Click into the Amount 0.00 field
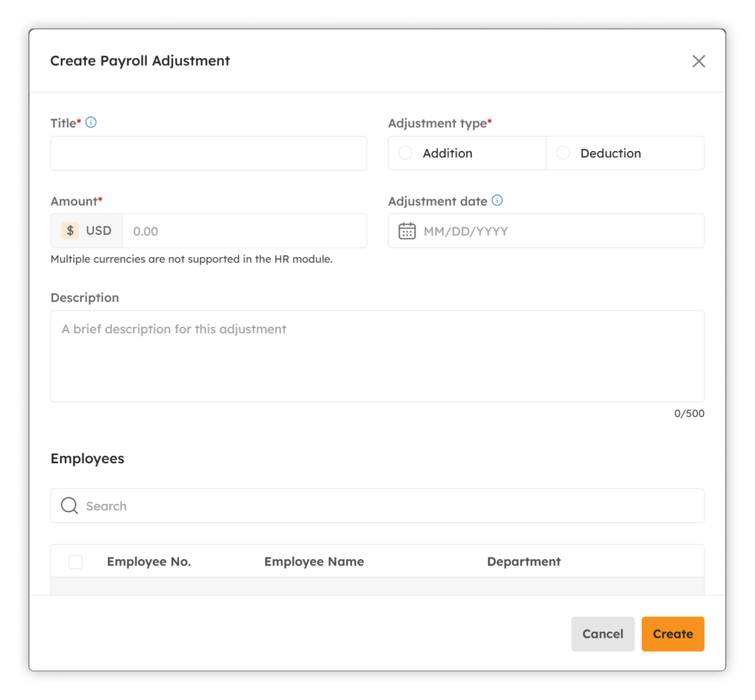The height and width of the screenshot is (700, 755). click(x=245, y=231)
